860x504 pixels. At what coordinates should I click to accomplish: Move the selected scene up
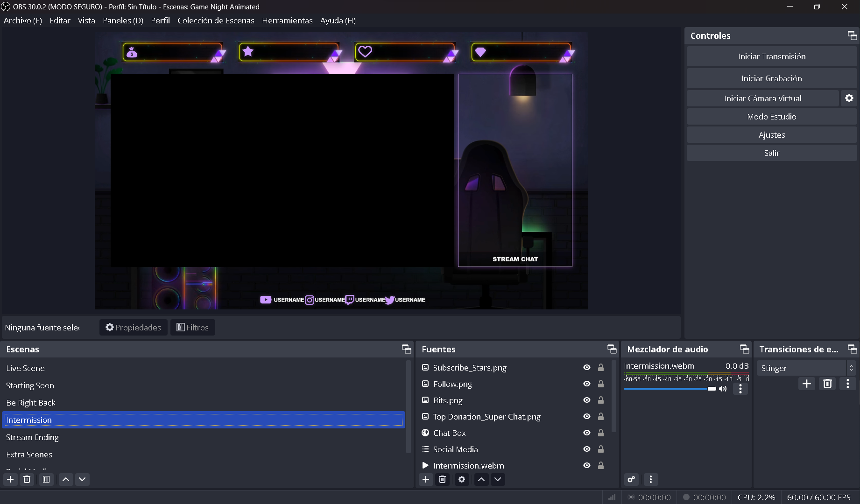coord(66,479)
